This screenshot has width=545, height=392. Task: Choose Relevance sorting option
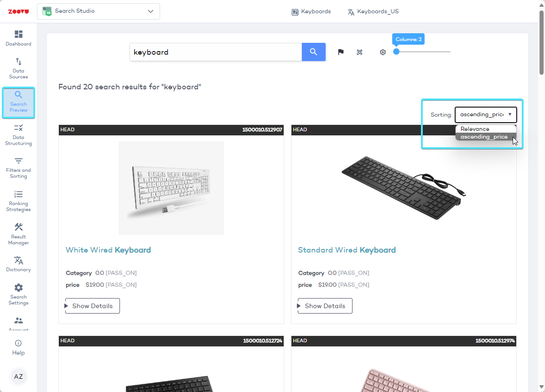pyautogui.click(x=475, y=129)
